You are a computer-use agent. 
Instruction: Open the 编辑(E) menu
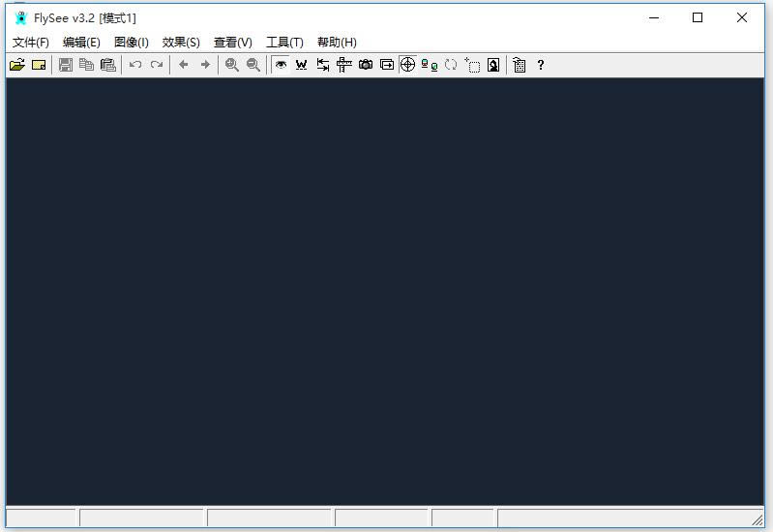[x=81, y=43]
